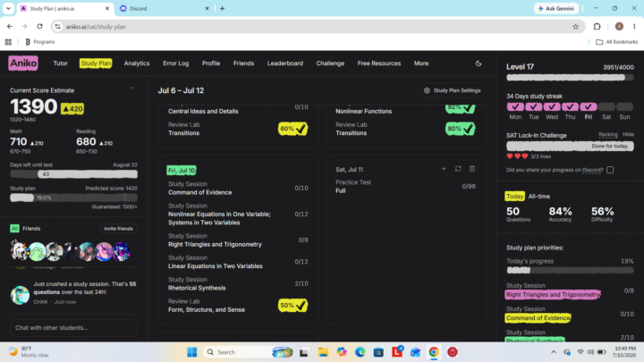Open the Leaderboard page
Screen dimensions: 644x362
(x=285, y=63)
